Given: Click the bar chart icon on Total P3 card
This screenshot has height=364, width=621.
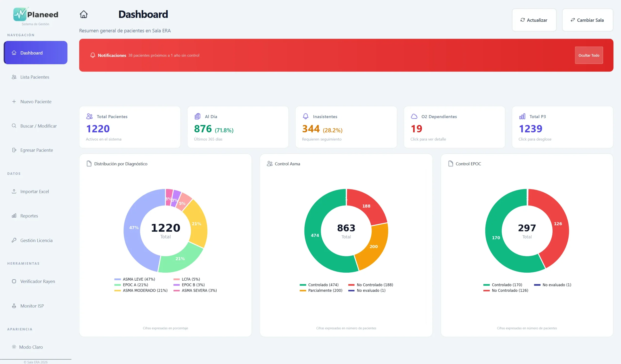Looking at the screenshot, I should click(522, 116).
